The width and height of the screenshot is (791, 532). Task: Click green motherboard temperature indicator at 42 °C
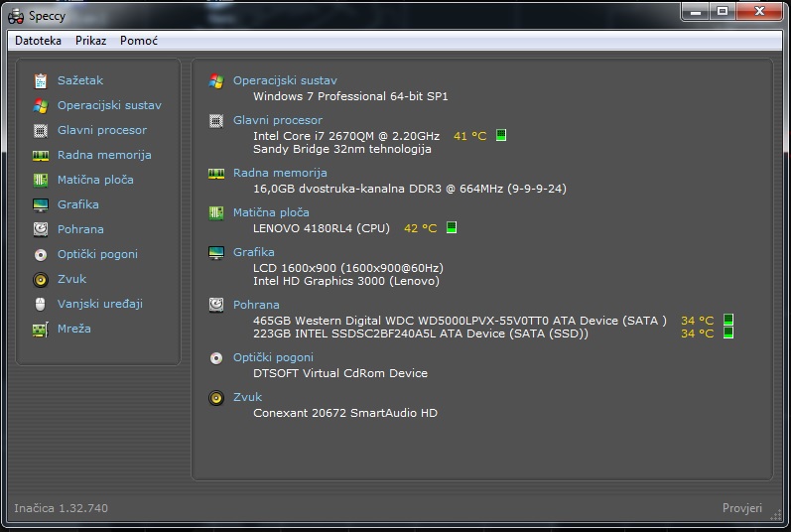click(x=452, y=227)
